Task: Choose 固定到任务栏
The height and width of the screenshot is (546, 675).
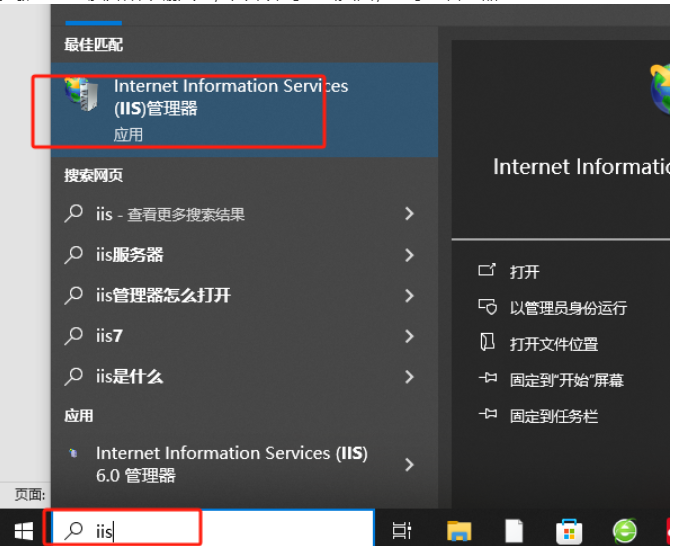Action: 554,416
